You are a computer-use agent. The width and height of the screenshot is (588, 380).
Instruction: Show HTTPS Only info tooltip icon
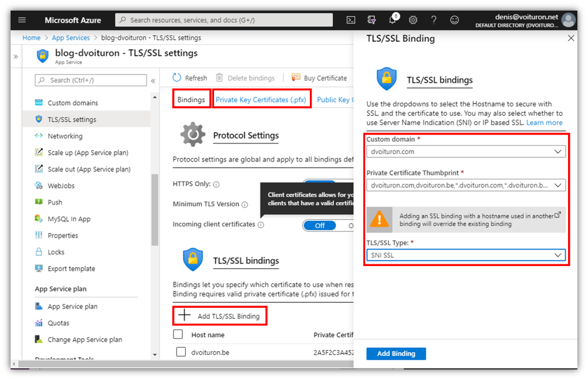coord(216,184)
